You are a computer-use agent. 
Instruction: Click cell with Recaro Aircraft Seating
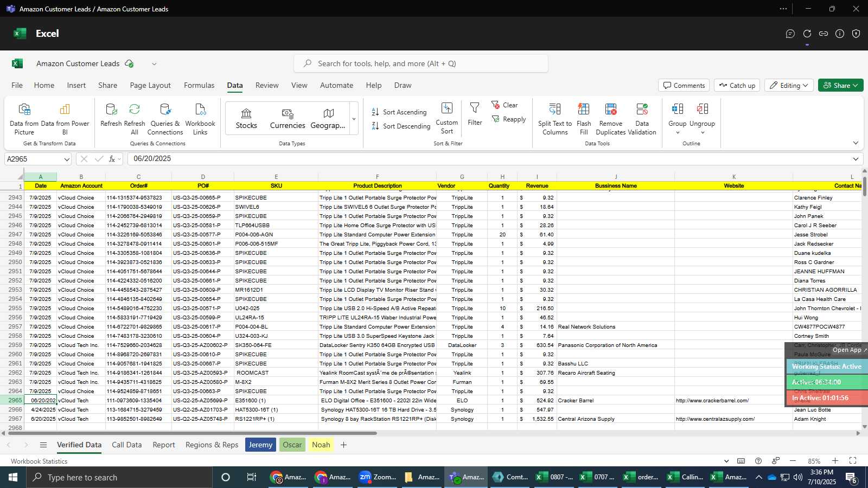pyautogui.click(x=615, y=373)
